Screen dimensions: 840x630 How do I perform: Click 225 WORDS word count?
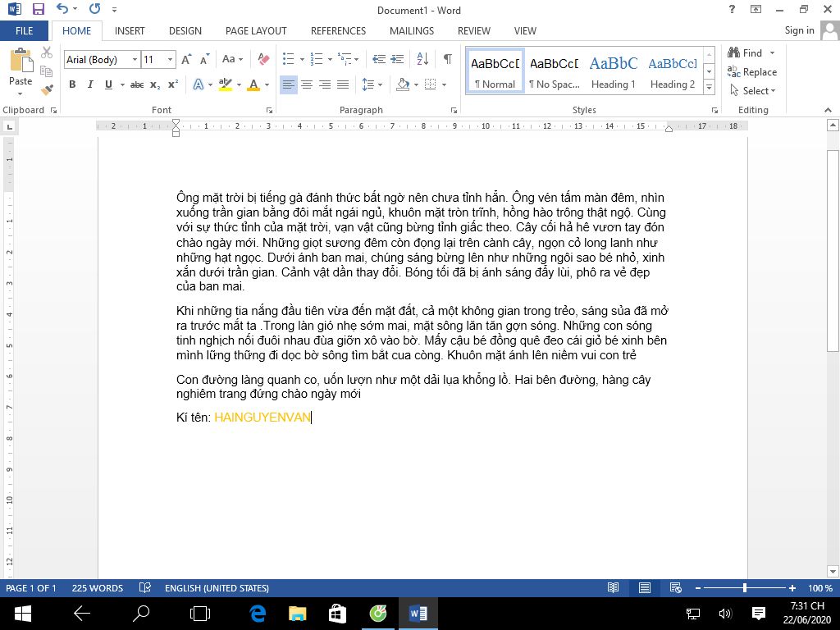point(98,587)
